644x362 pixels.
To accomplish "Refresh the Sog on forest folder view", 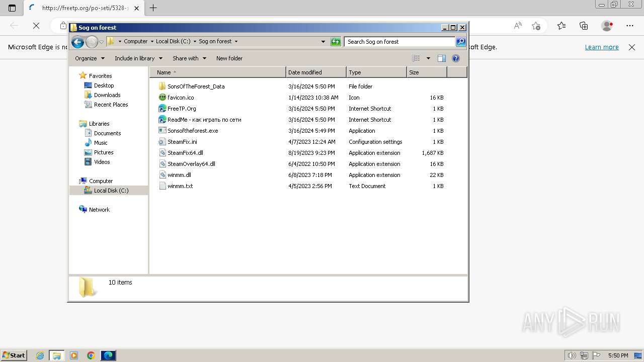I will pyautogui.click(x=336, y=42).
